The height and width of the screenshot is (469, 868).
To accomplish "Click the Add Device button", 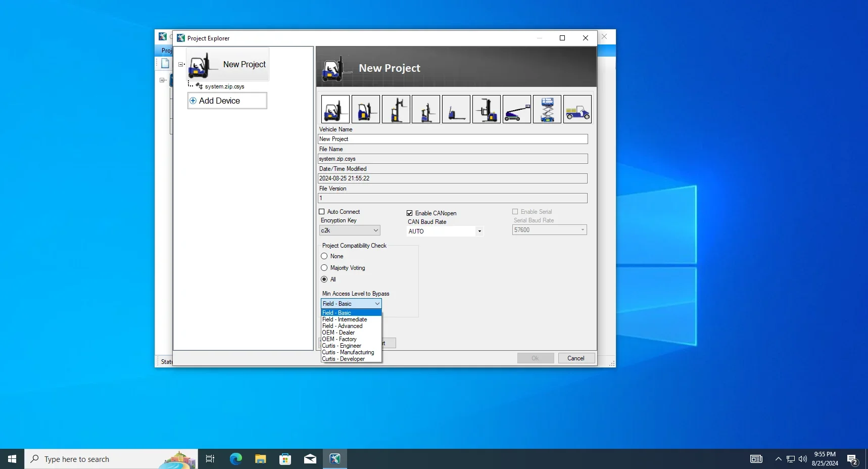I will [x=227, y=101].
